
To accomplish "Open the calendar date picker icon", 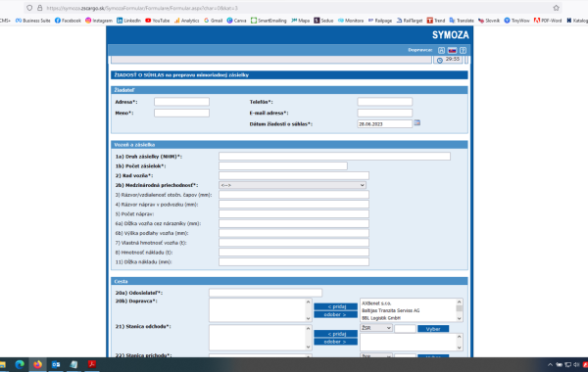I will (x=417, y=123).
